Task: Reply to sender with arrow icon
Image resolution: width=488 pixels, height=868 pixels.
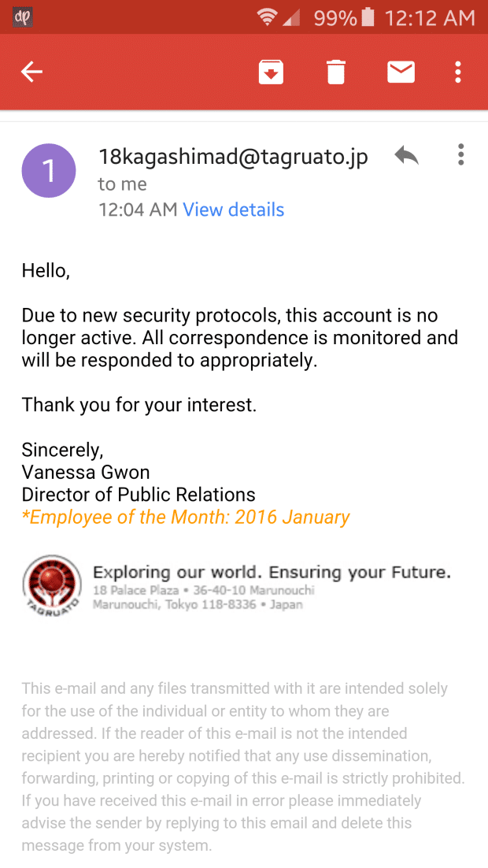Action: [406, 155]
